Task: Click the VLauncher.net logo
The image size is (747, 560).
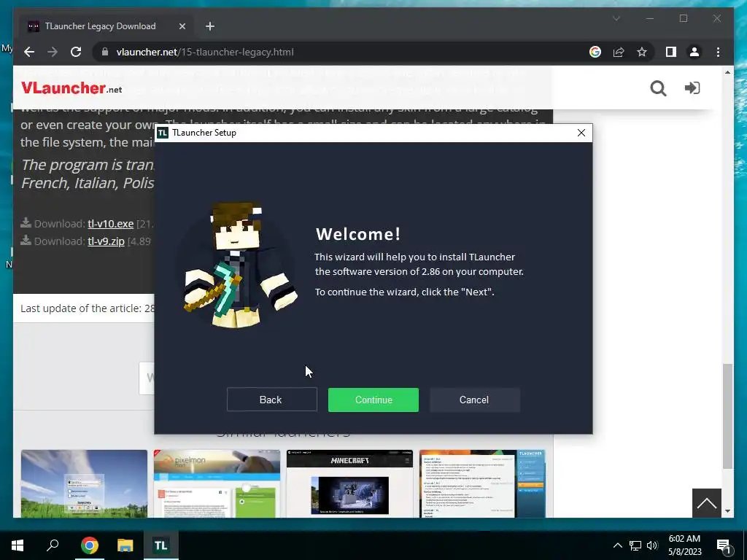Action: click(x=71, y=88)
